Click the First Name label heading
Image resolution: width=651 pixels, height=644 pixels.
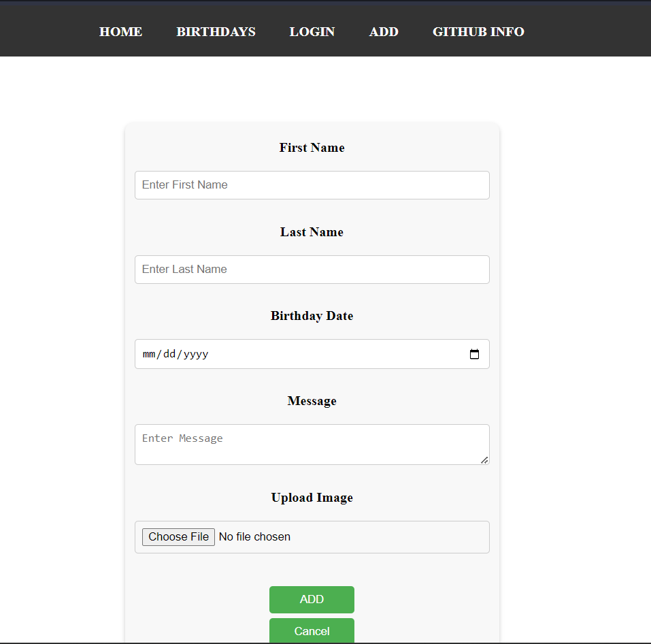click(x=312, y=148)
